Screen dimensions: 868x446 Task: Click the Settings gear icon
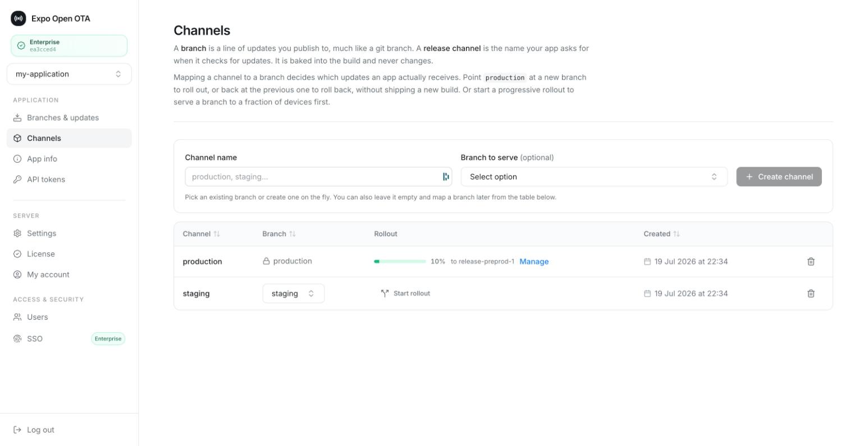[x=17, y=233]
